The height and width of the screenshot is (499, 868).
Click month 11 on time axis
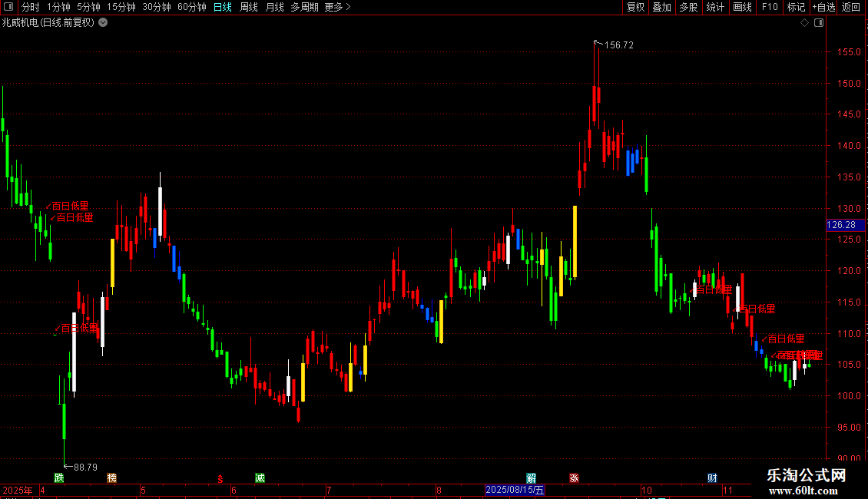(x=727, y=490)
